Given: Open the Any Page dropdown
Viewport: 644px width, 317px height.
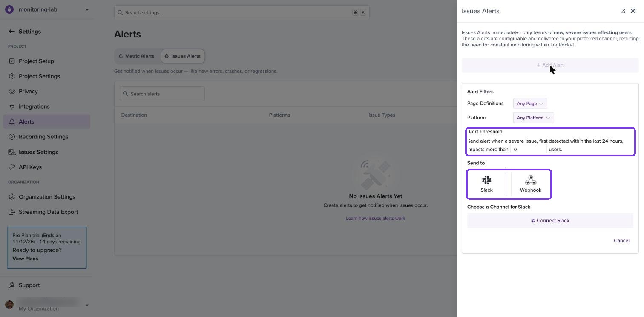Looking at the screenshot, I should point(530,104).
